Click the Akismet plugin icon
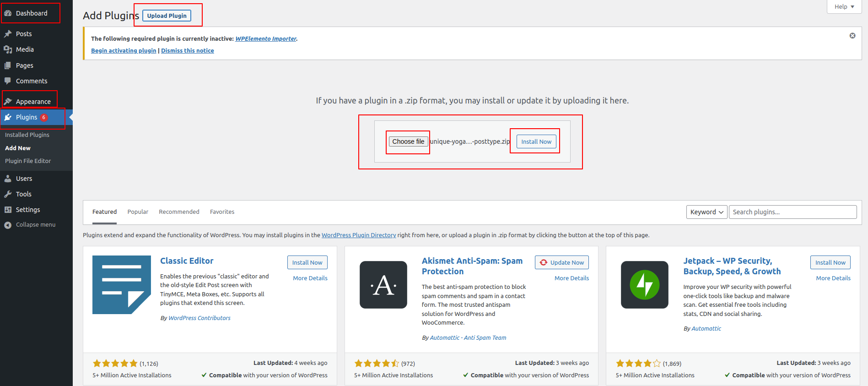The height and width of the screenshot is (386, 868). 383,285
